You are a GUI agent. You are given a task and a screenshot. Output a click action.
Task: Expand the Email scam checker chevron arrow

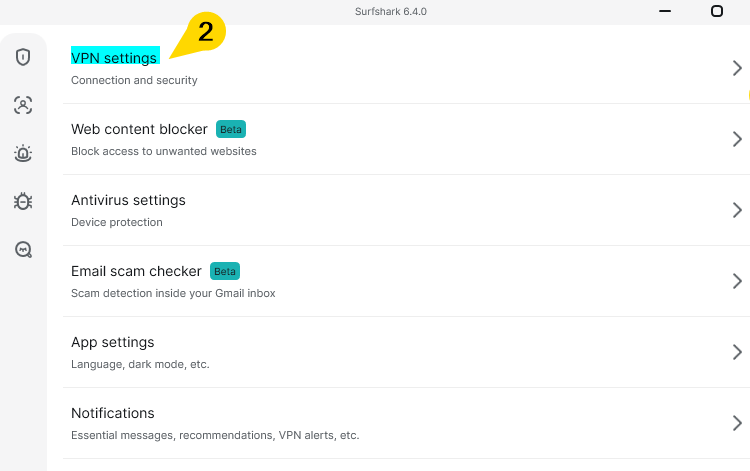point(737,281)
